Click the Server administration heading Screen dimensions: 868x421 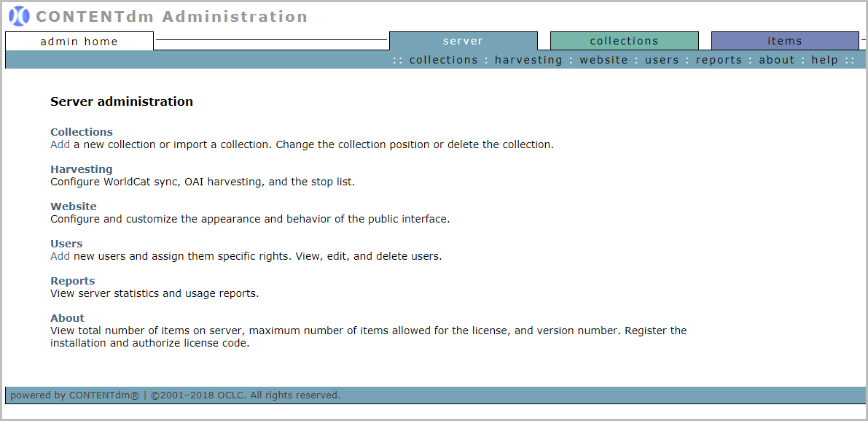click(x=122, y=101)
